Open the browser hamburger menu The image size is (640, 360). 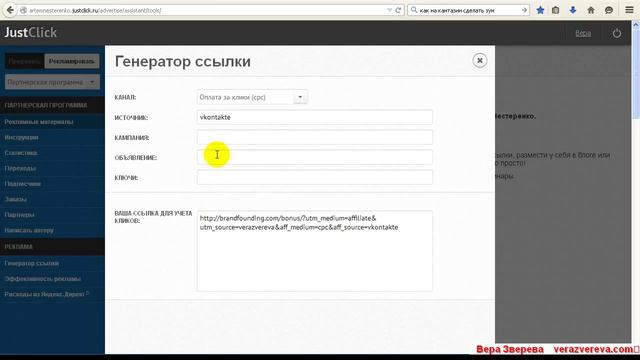pos(630,10)
